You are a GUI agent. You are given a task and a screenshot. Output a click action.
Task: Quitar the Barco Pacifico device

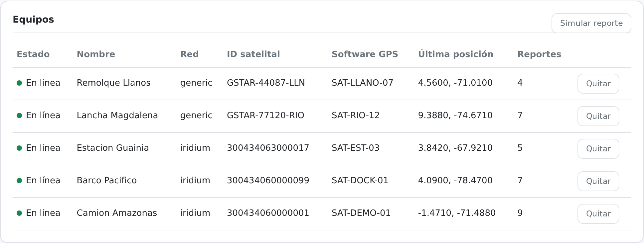[598, 181]
